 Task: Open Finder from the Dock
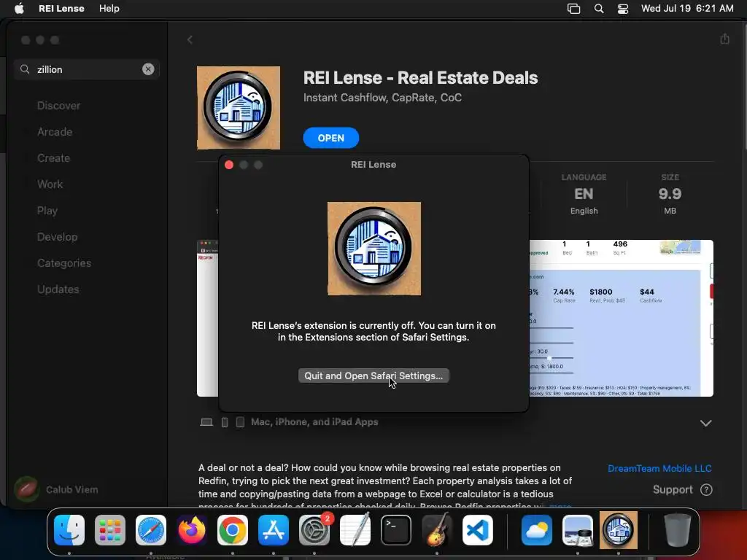(69, 530)
